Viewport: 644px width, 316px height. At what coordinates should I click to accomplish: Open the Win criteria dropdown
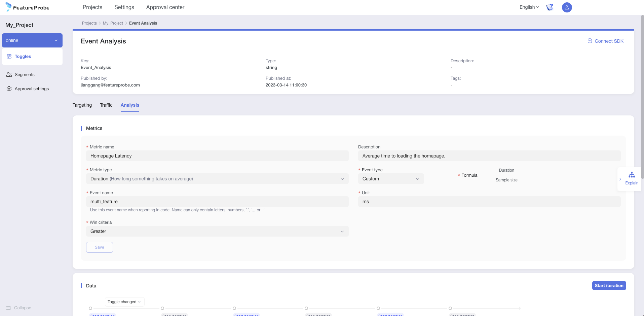[217, 231]
